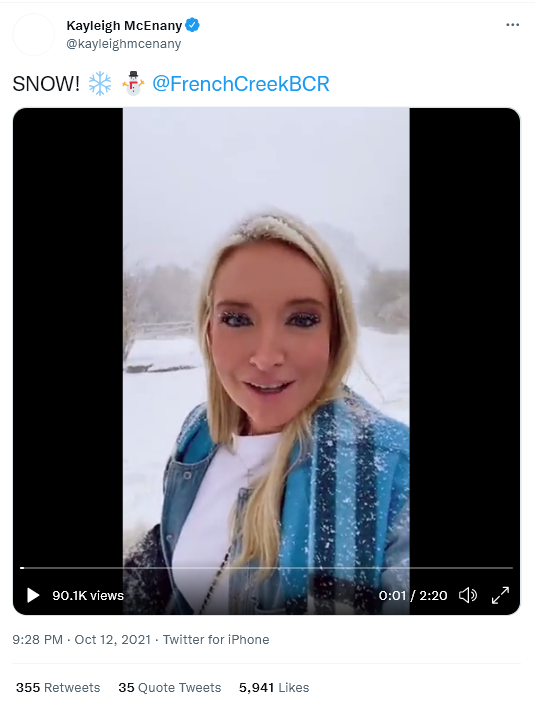View the 355 Retweets list

pos(58,687)
